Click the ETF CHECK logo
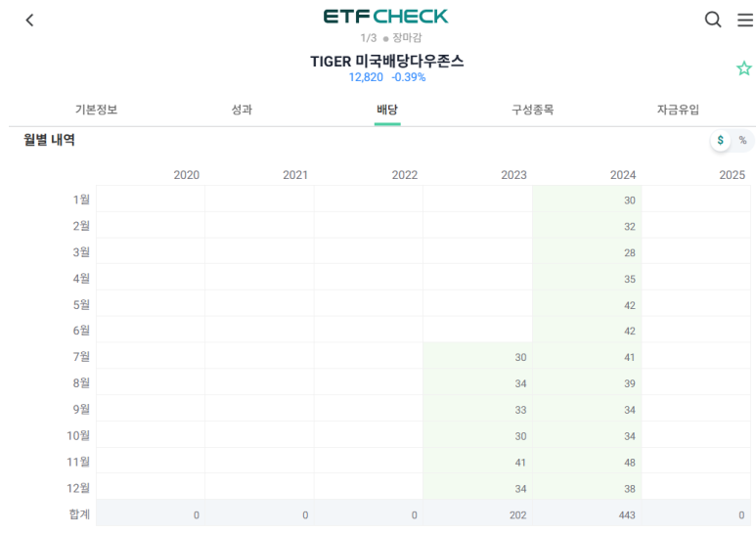This screenshot has width=756, height=534. 385,17
